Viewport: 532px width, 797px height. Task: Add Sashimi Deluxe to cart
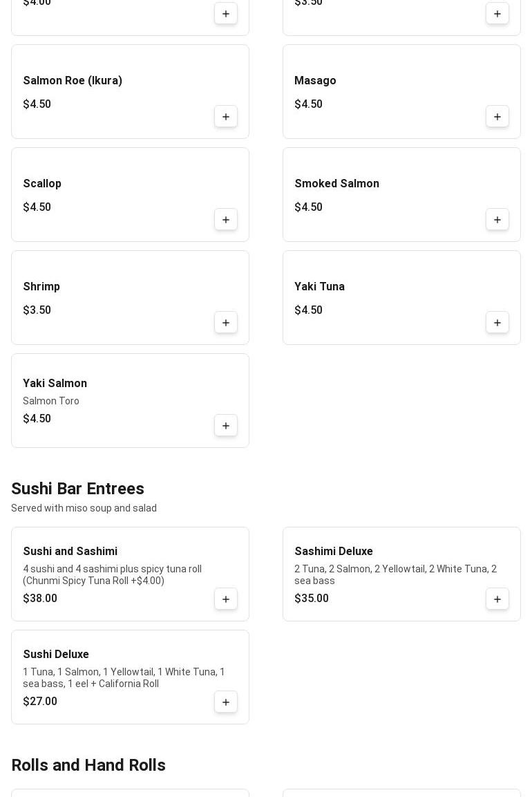point(497,599)
